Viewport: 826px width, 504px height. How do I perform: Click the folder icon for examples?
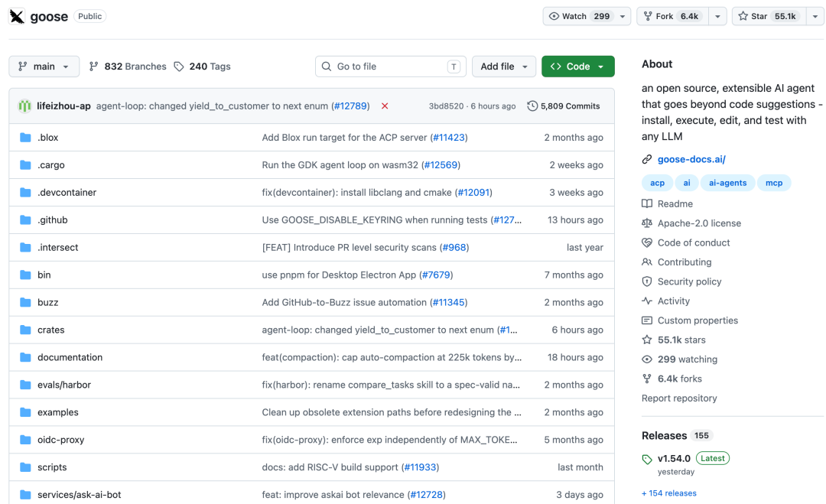pyautogui.click(x=25, y=411)
